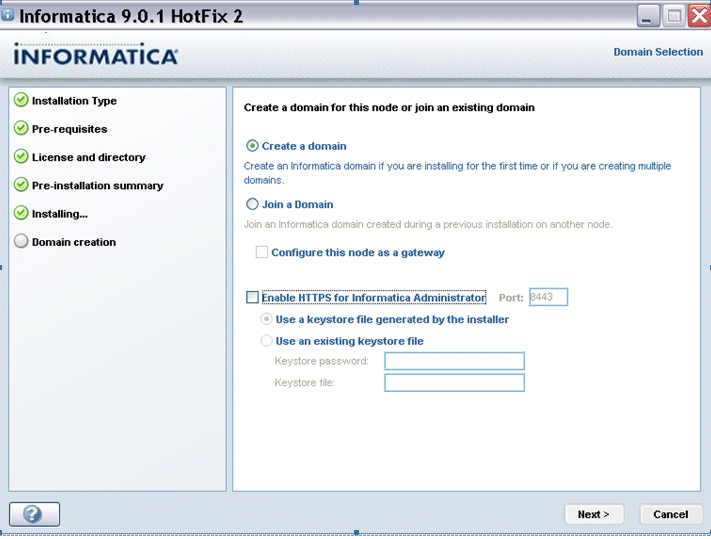Image resolution: width=711 pixels, height=539 pixels.
Task: Click the Pre-installation summary checkmark icon
Action: click(x=21, y=185)
